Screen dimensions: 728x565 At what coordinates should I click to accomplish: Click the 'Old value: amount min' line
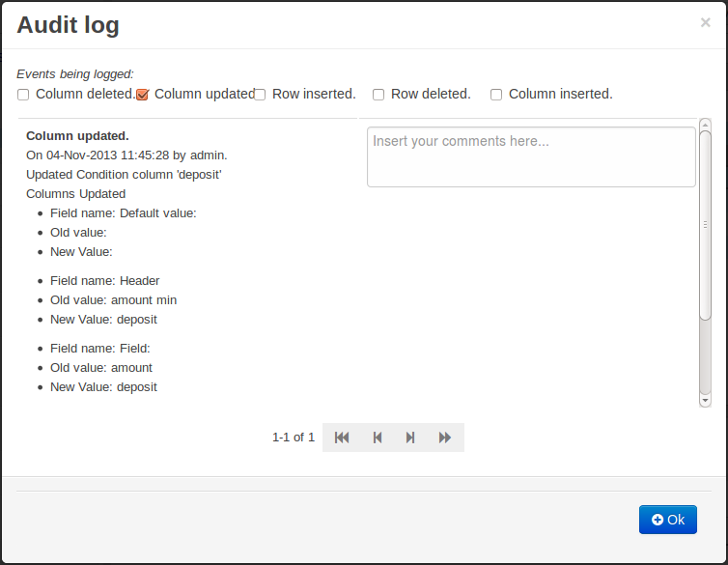113,299
